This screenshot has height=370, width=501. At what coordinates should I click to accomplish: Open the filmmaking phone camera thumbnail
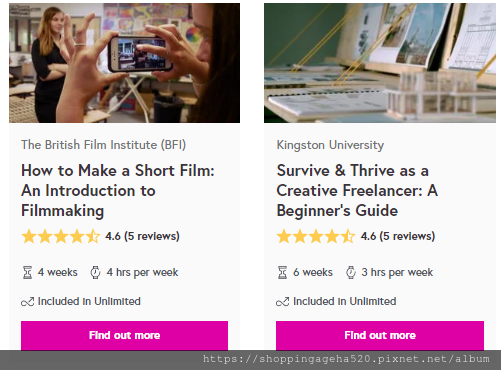pos(124,63)
